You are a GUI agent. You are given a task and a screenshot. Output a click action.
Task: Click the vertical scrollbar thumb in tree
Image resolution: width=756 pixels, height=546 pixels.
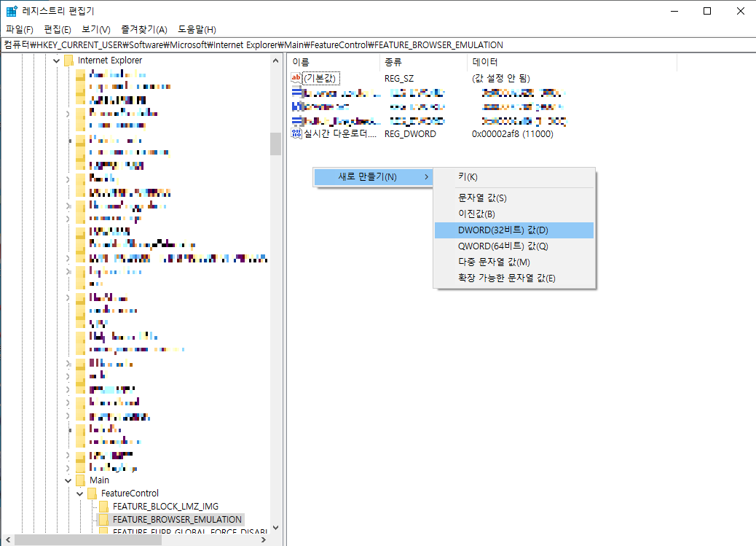pyautogui.click(x=276, y=144)
